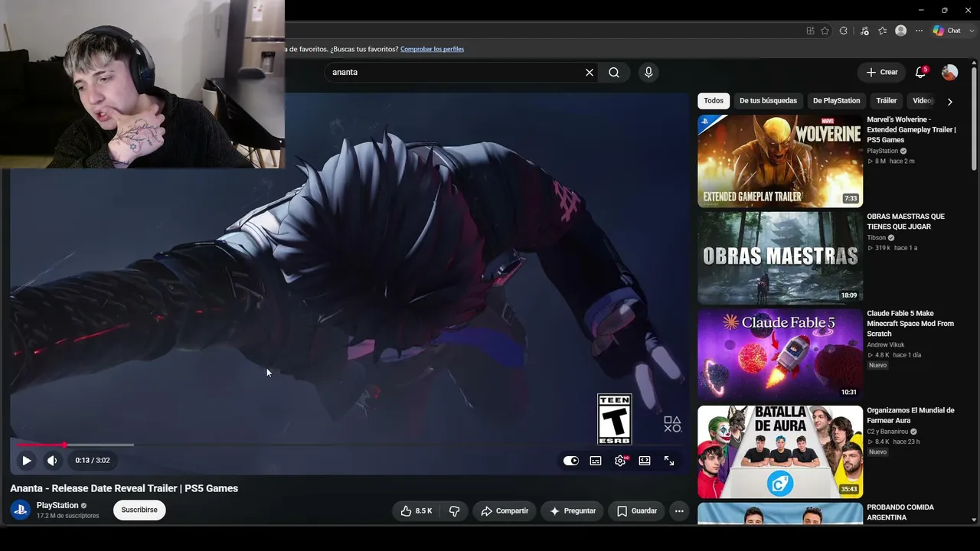The image size is (980, 551).
Task: Start voice search with the microphone icon
Action: pos(648,73)
